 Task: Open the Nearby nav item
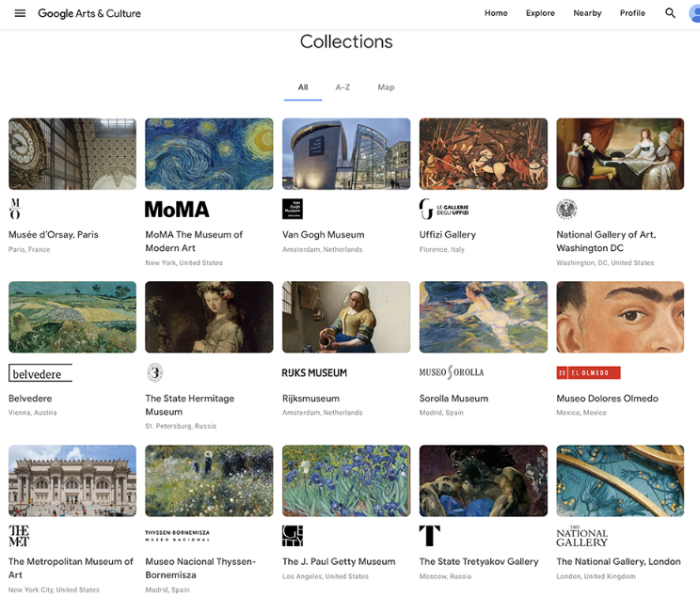(587, 13)
